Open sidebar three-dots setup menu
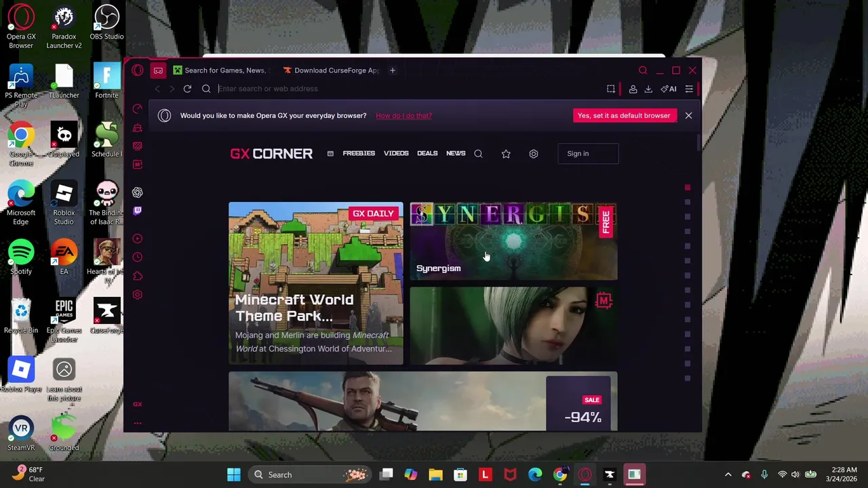Viewport: 868px width, 488px height. (138, 423)
